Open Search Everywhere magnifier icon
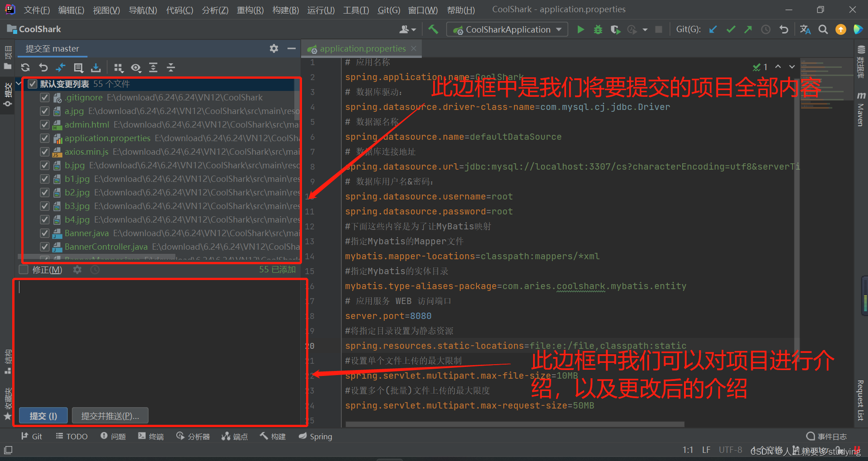The width and height of the screenshot is (868, 461). click(x=823, y=29)
